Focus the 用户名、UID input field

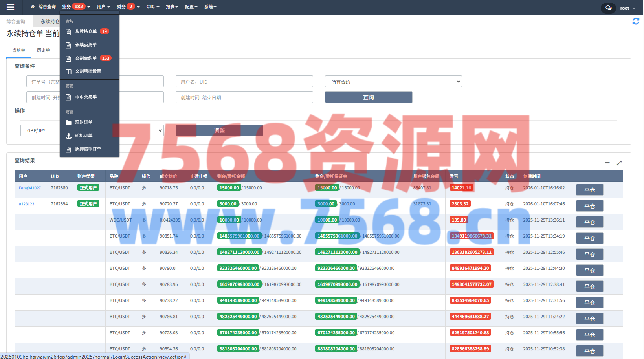point(244,82)
